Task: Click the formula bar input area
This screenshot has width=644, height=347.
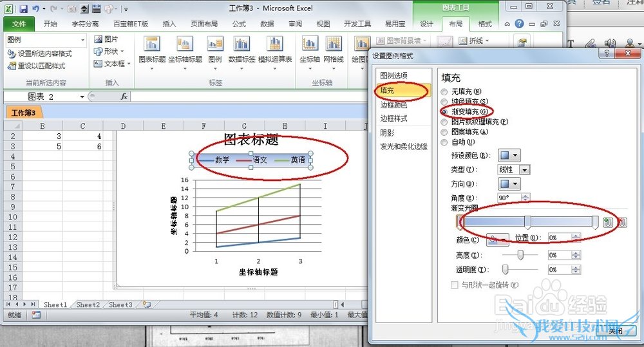Action: pos(249,97)
